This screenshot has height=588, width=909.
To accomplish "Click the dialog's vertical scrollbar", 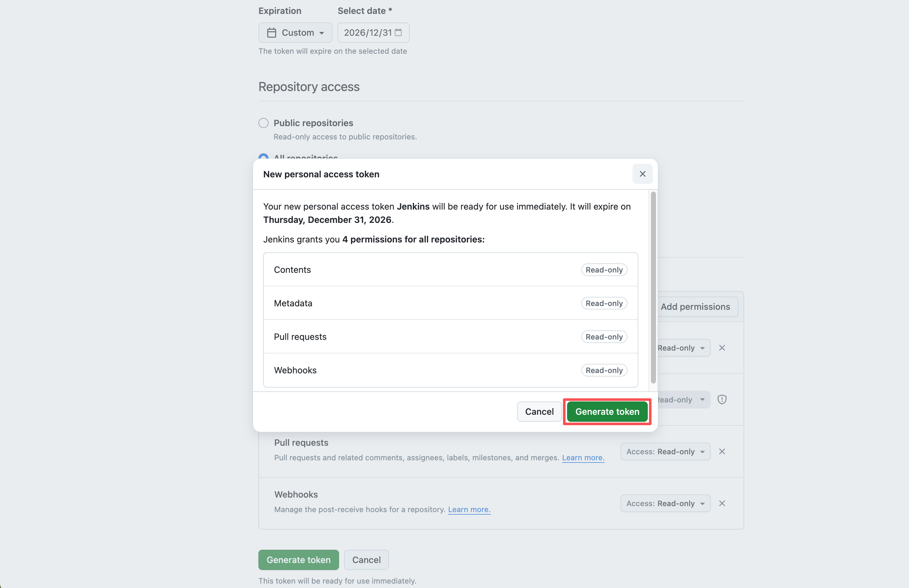I will tap(653, 287).
